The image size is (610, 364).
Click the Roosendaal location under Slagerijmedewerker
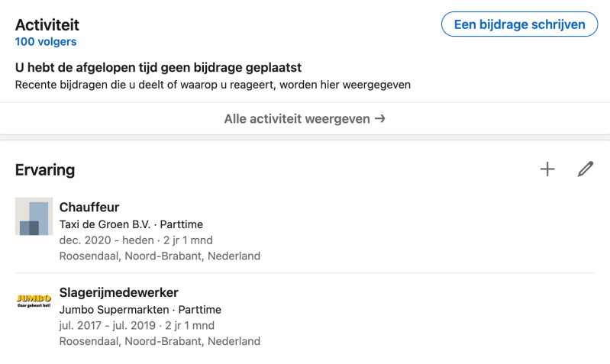coord(160,341)
